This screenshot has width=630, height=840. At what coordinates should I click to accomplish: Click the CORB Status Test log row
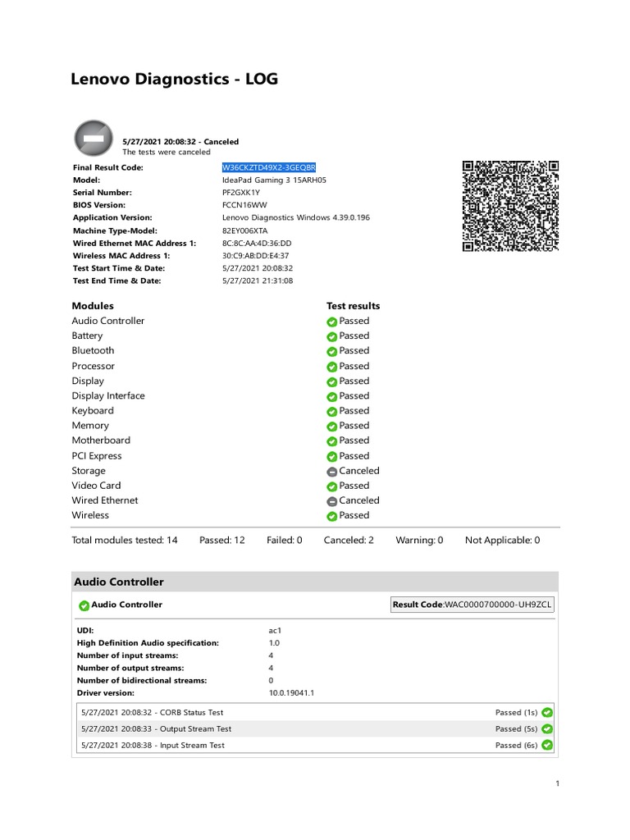[315, 713]
